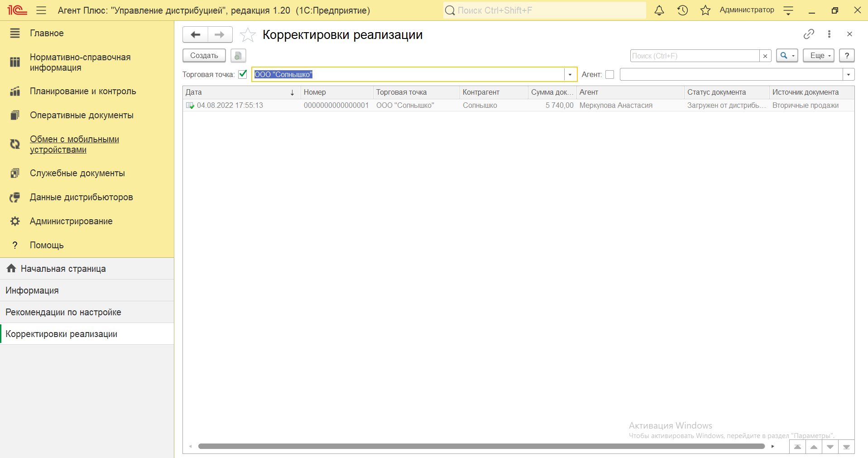
Task: Get link to this list via chain icon
Action: pos(809,34)
